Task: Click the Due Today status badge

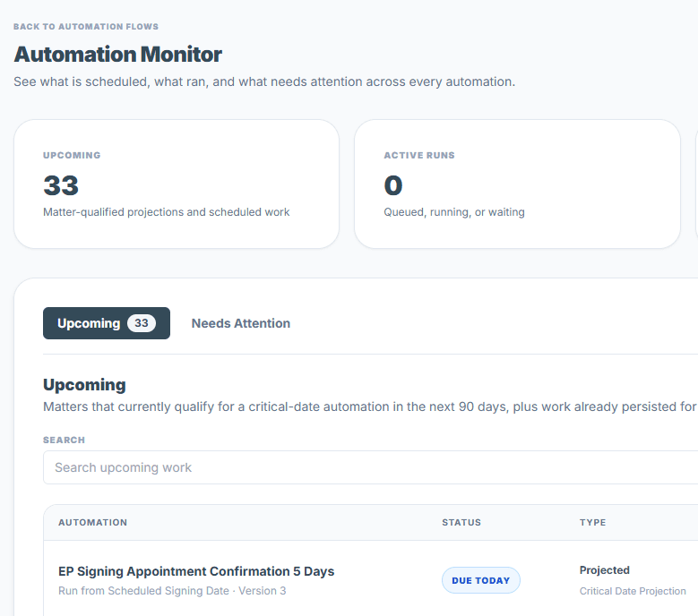Action: point(481,580)
